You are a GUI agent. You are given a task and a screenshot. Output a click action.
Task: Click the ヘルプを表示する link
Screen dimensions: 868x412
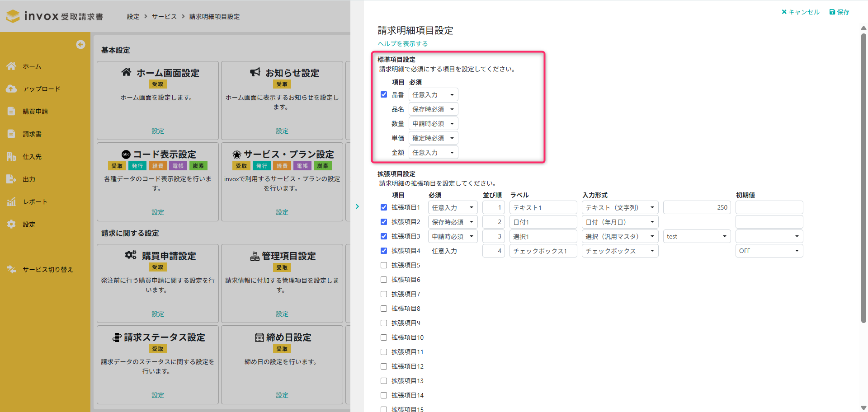[402, 44]
